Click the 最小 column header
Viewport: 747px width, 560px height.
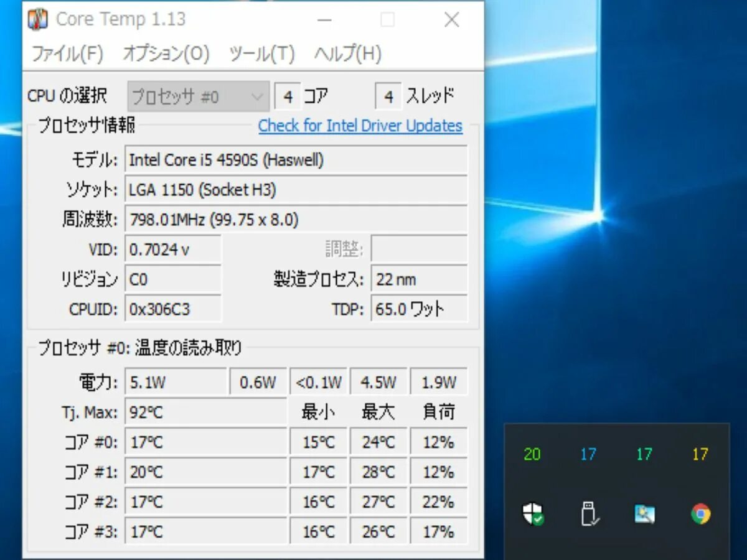318,412
